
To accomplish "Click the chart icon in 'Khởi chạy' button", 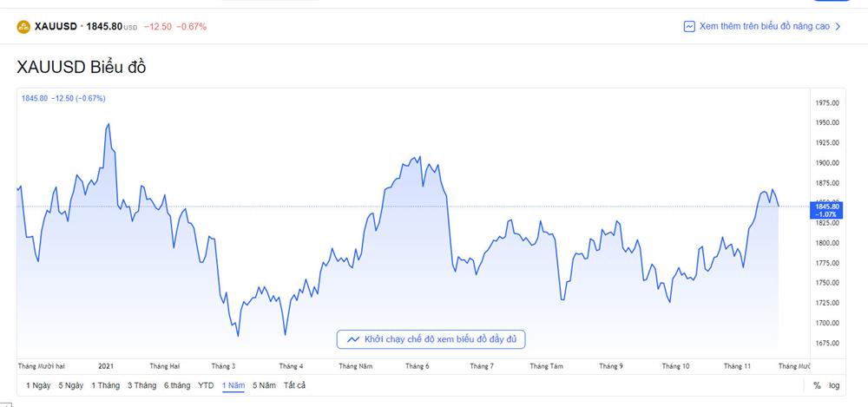I will tap(352, 339).
